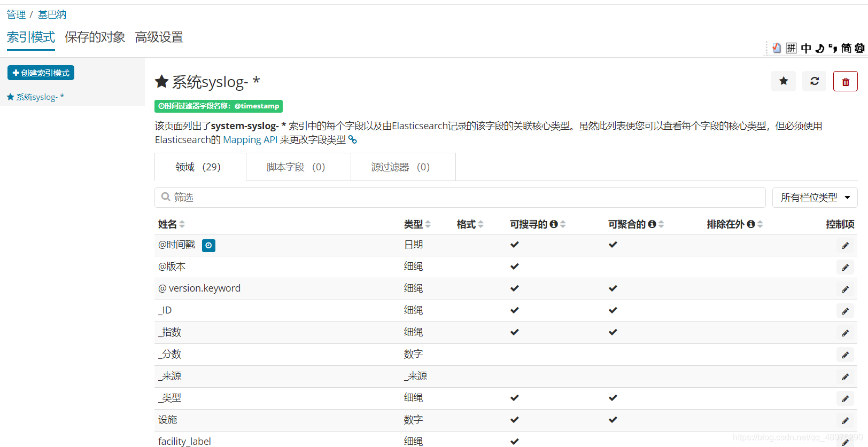The width and height of the screenshot is (868, 447).
Task: Edit the _指数 field with pencil icon
Action: 845,333
